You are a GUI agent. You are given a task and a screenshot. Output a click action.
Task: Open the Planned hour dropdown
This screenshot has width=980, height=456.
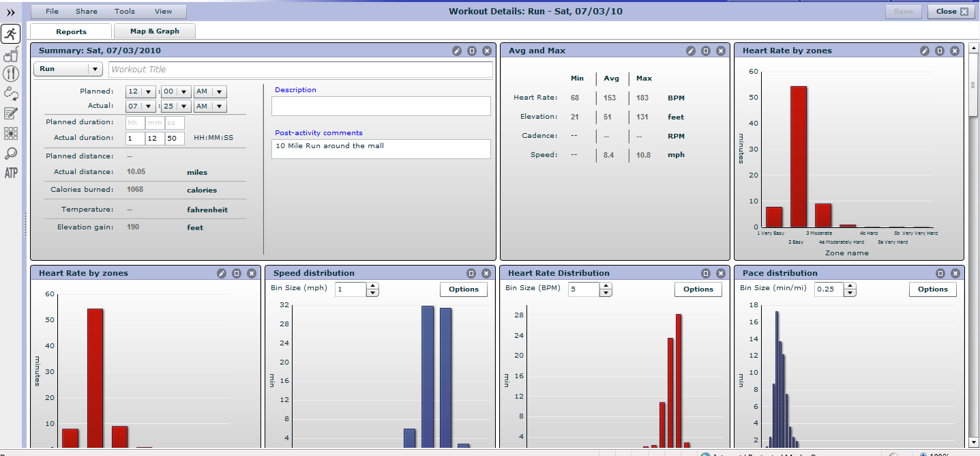tap(141, 91)
